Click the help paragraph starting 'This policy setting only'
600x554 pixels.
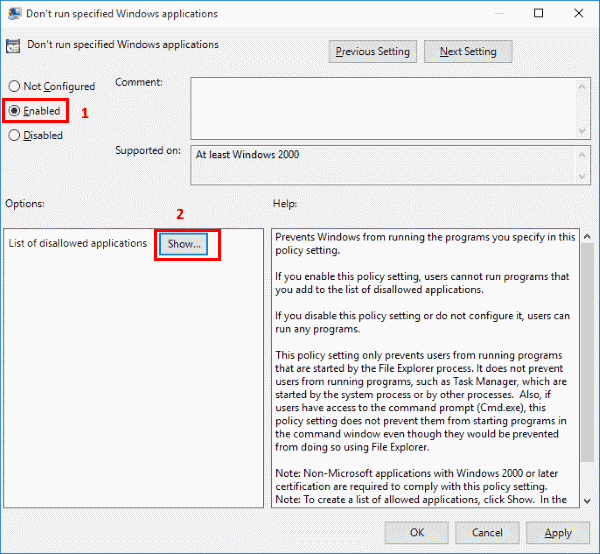[x=421, y=401]
